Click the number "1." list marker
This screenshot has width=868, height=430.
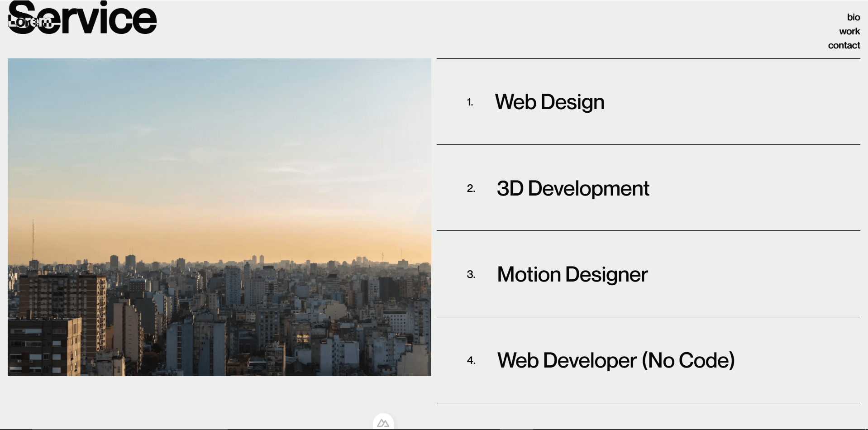(470, 102)
